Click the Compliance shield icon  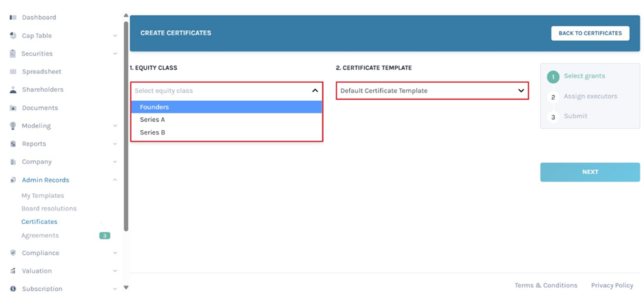coord(13,253)
